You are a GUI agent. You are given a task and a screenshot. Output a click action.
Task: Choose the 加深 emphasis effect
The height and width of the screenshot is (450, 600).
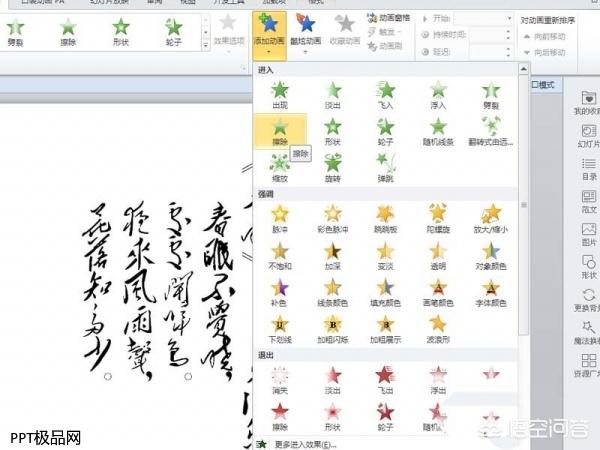[x=333, y=256]
